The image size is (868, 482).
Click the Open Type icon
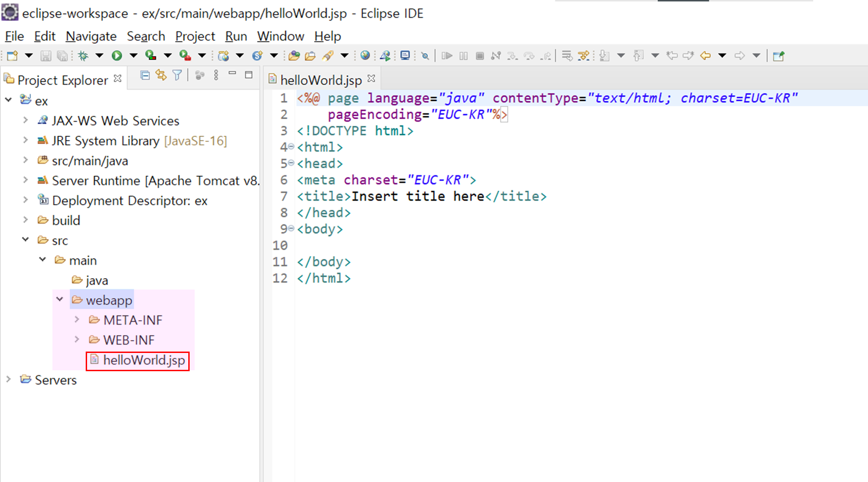point(294,56)
